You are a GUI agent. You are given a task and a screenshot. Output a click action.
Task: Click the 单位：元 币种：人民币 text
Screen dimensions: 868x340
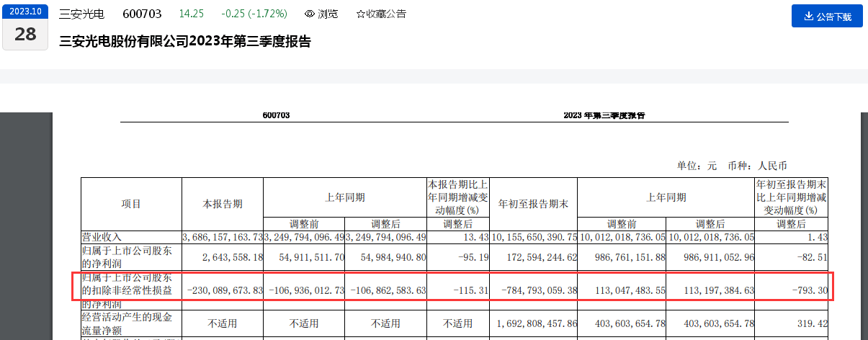coord(736,166)
